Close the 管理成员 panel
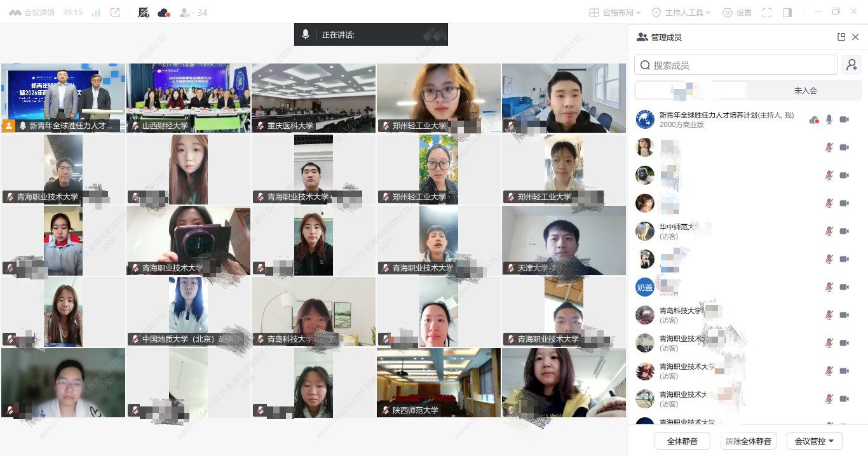 pyautogui.click(x=855, y=37)
